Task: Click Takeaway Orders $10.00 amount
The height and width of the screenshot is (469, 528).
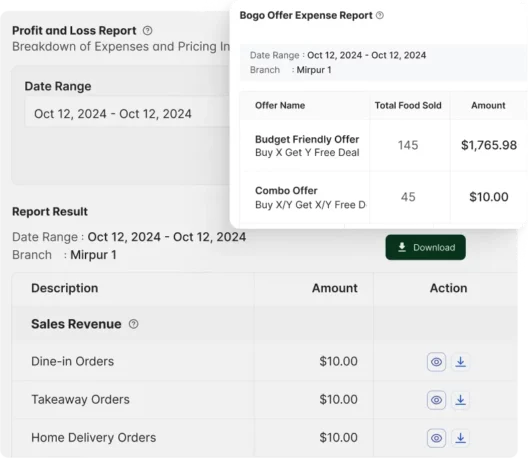Action: [338, 399]
